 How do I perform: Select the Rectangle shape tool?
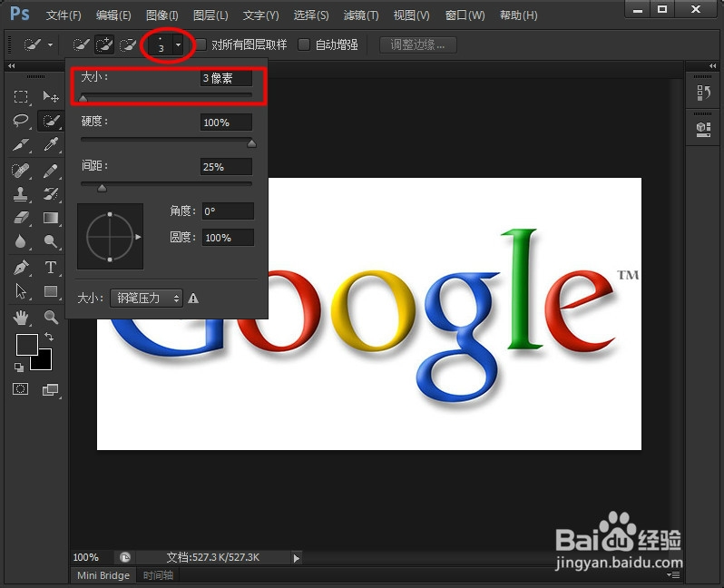tap(50, 291)
